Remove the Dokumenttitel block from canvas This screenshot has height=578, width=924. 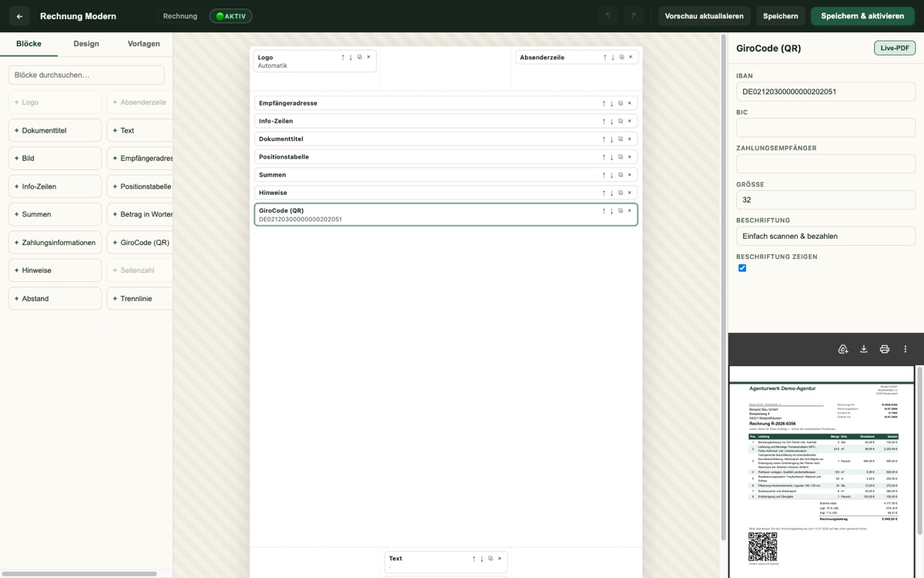coord(629,139)
